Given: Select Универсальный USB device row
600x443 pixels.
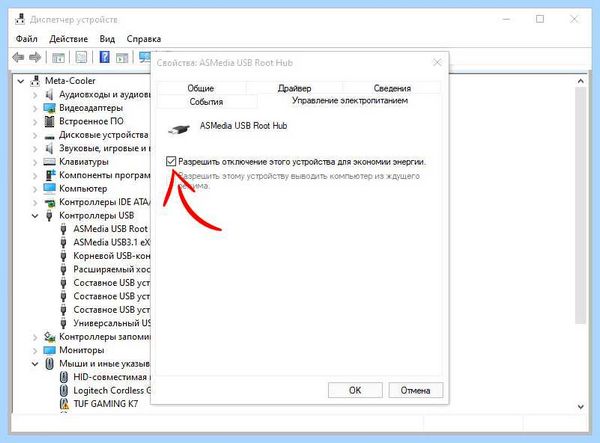Looking at the screenshot, I should pyautogui.click(x=105, y=323).
